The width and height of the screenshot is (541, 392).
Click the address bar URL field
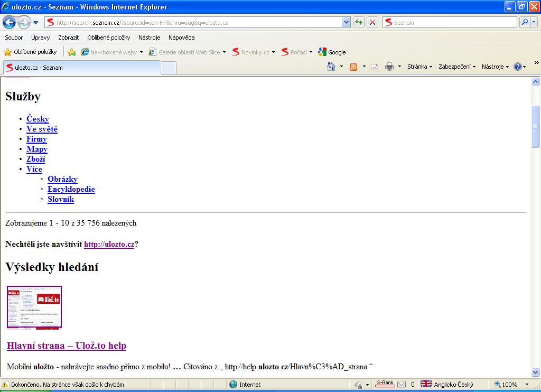(193, 22)
